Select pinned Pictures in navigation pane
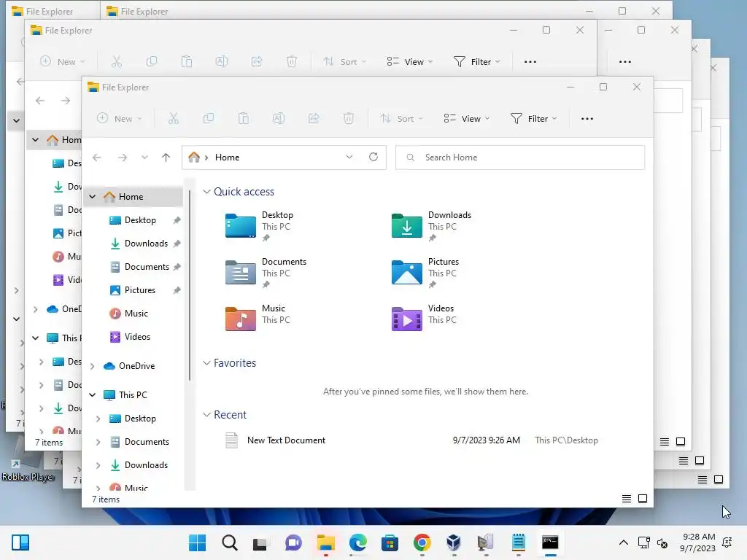Viewport: 747px width, 560px height. (x=139, y=290)
